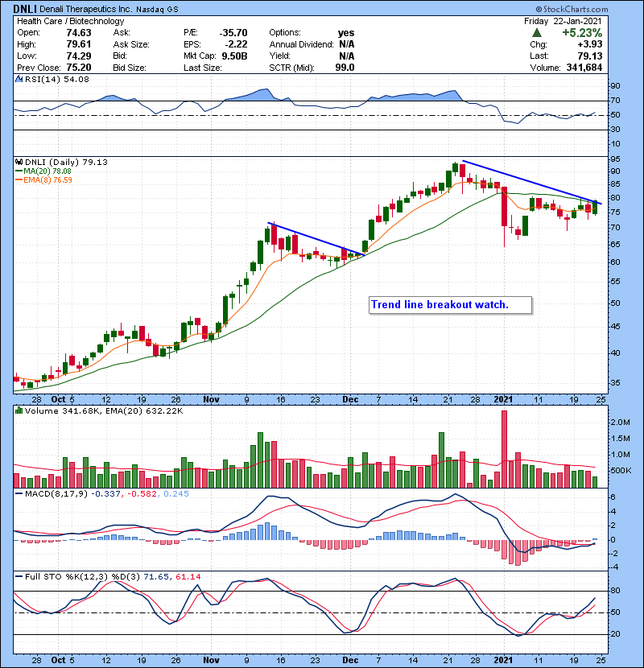644x668 pixels.
Task: Click the EPS value -2.22
Action: click(237, 44)
